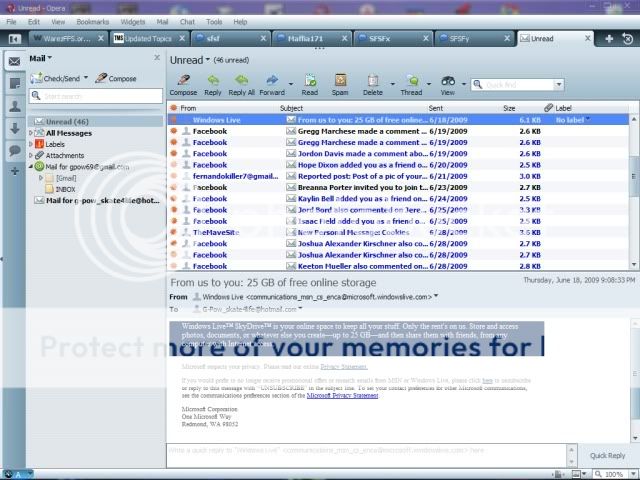Open the Chat panel icon in sidebar
This screenshot has width=640, height=480.
[15, 150]
